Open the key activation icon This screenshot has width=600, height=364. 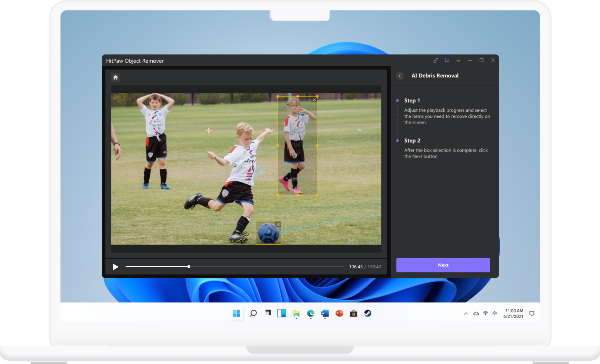coord(435,61)
